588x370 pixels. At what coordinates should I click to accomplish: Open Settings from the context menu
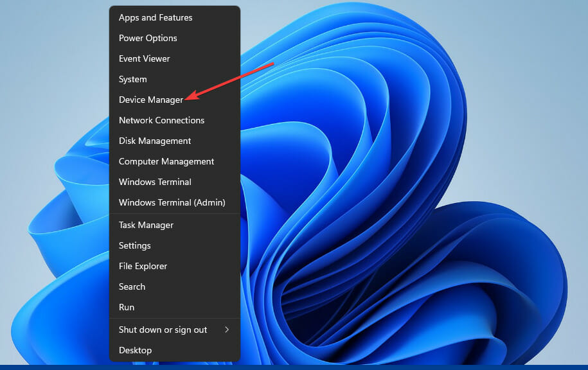point(175,245)
